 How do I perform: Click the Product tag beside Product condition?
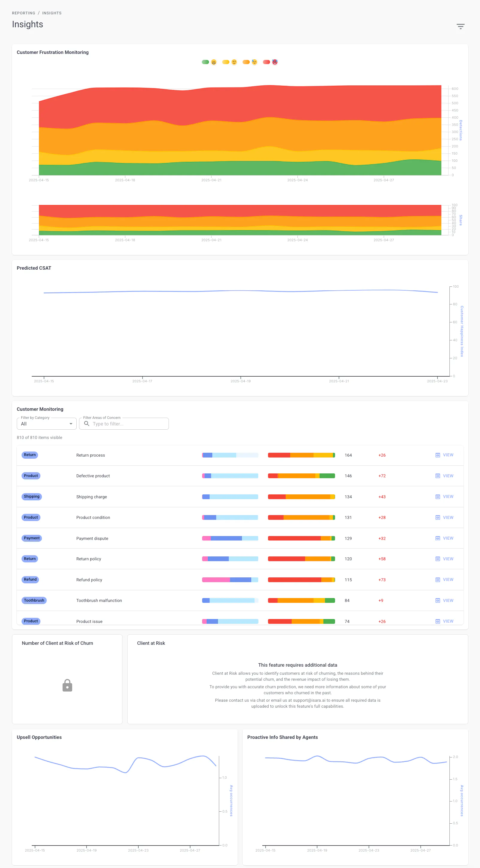coord(31,517)
